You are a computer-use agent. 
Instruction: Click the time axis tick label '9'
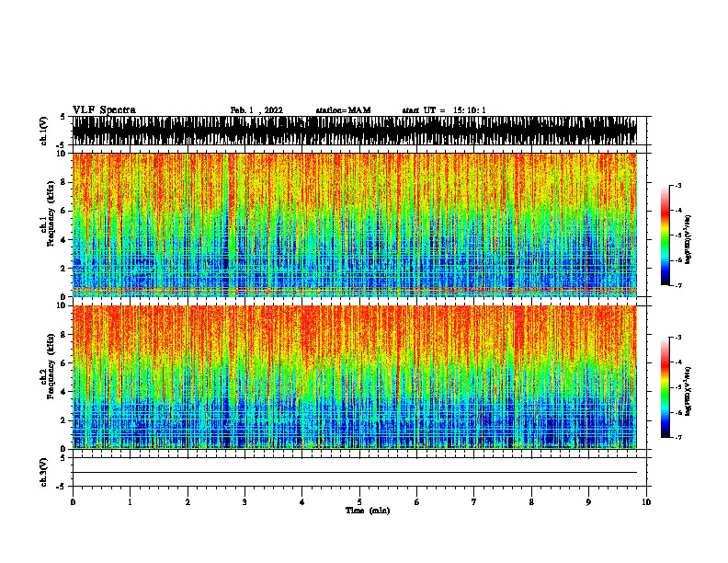point(588,502)
